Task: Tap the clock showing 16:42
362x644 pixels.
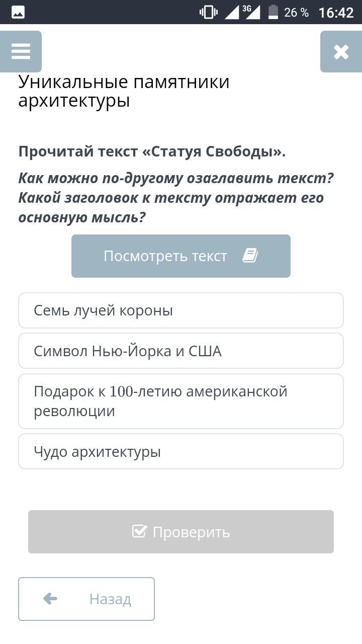Action: (x=336, y=13)
